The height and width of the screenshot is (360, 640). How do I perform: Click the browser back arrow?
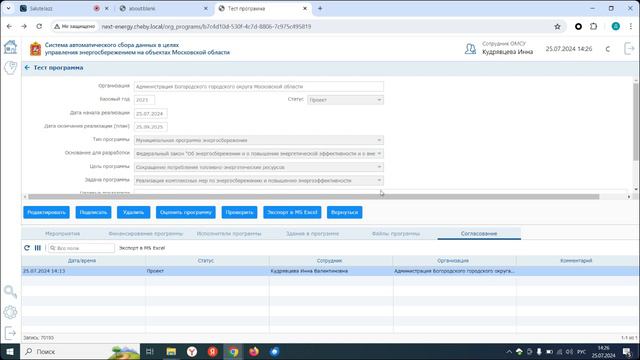tap(9, 27)
